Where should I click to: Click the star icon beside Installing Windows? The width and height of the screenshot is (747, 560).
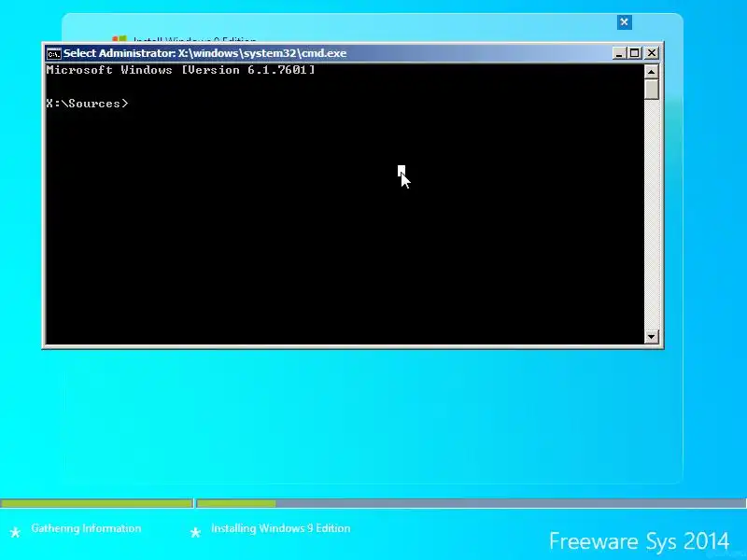pyautogui.click(x=195, y=532)
